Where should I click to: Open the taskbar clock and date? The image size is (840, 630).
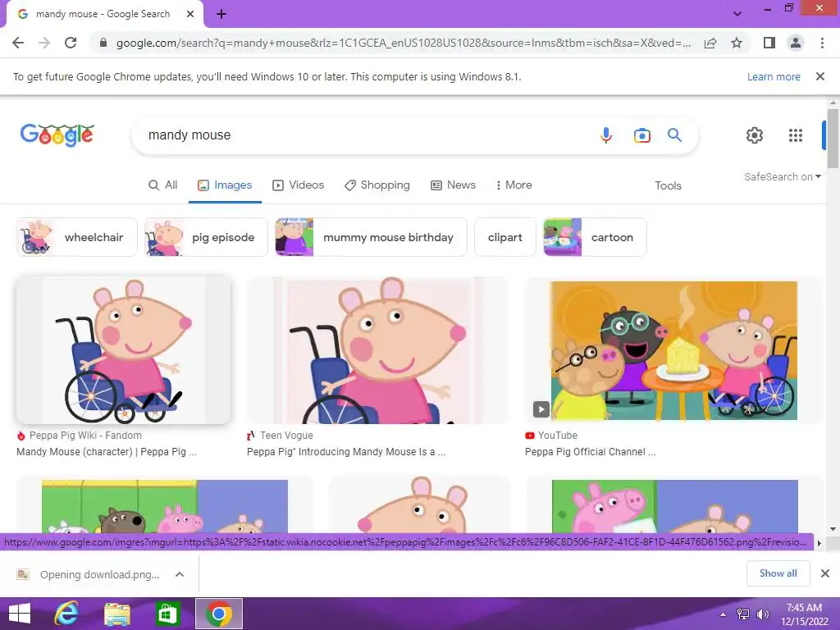[804, 614]
